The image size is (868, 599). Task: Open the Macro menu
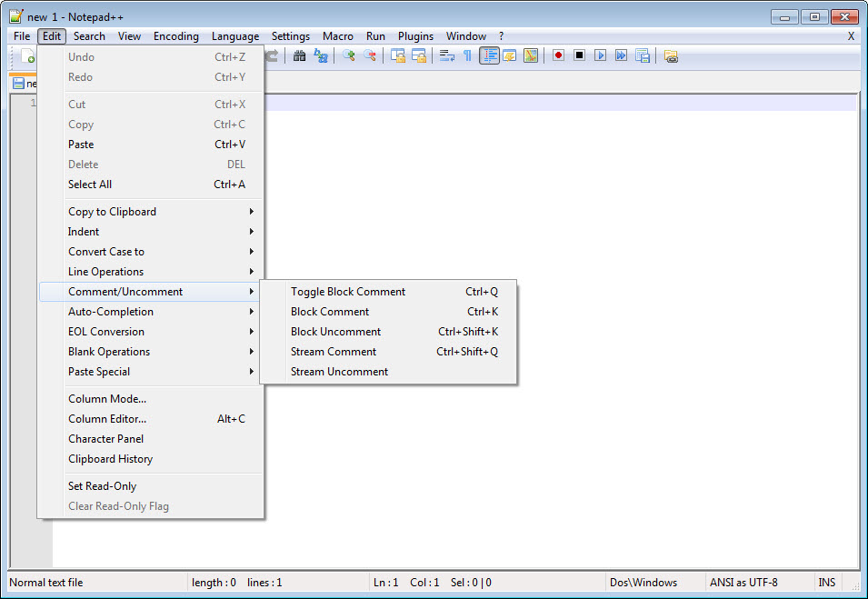(338, 36)
